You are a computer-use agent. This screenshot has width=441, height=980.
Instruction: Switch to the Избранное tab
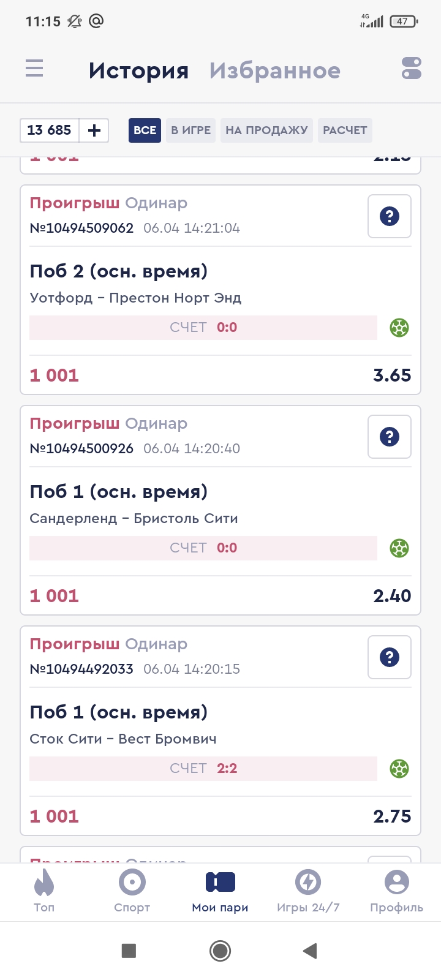pos(274,70)
